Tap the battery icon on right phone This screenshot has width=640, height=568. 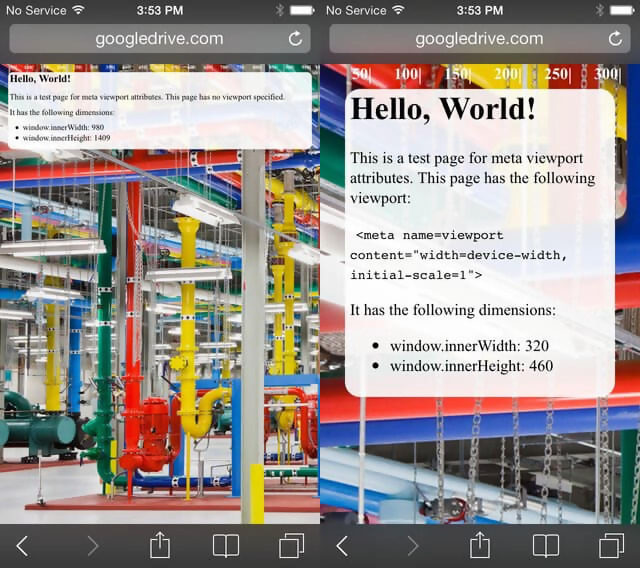pyautogui.click(x=622, y=10)
